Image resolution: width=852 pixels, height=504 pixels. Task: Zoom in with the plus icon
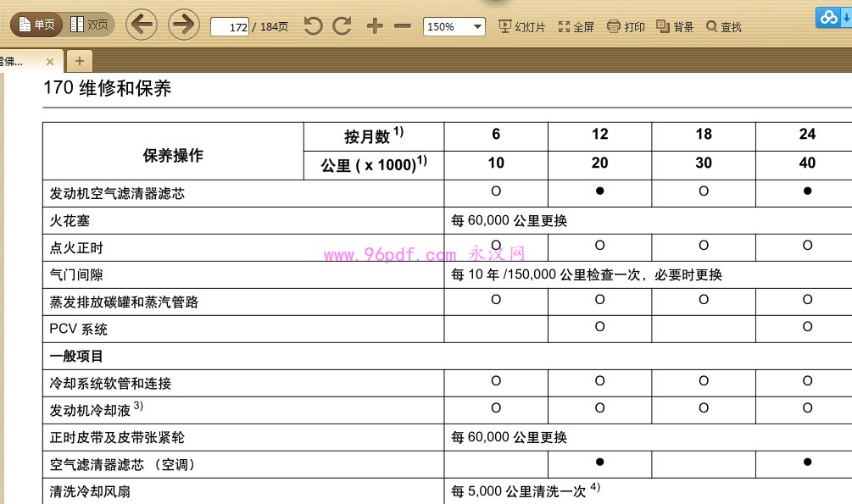pos(375,26)
